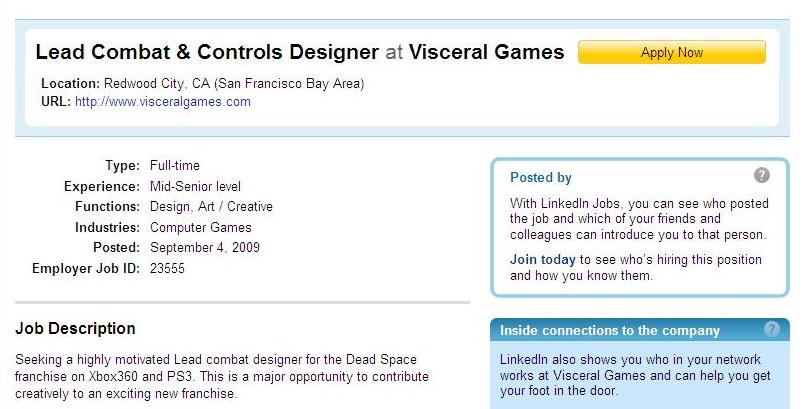Click the LinkedIn Jobs explanation text
803x409 pixels.
click(x=639, y=219)
